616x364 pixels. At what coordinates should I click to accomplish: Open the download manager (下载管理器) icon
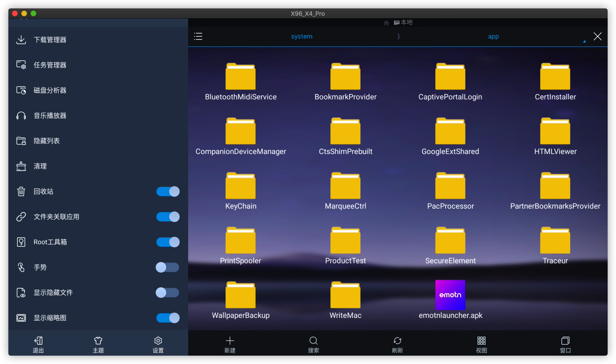click(21, 40)
